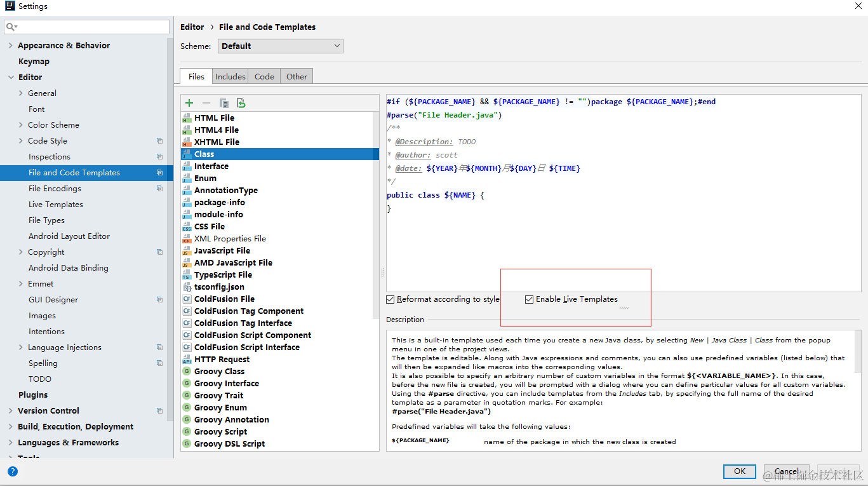Click project-level icon beside File Encodings
Image resolution: width=868 pixels, height=486 pixels.
159,189
